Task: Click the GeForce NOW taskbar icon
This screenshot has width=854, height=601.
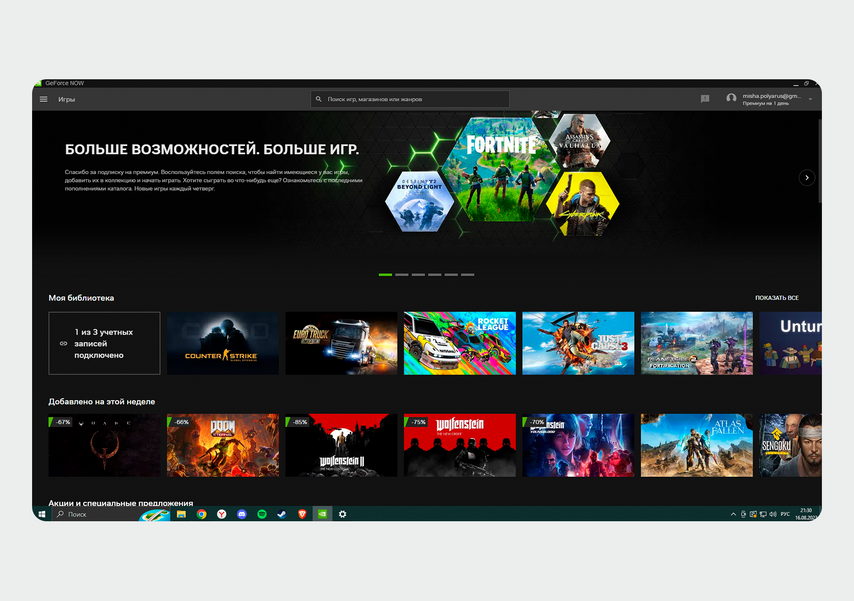Action: (322, 514)
